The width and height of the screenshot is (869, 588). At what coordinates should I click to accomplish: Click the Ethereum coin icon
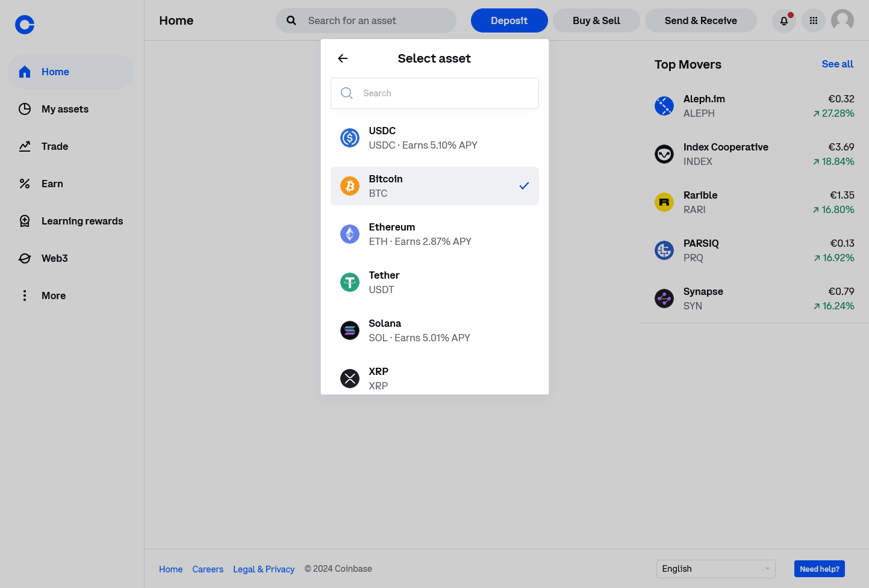tap(350, 234)
